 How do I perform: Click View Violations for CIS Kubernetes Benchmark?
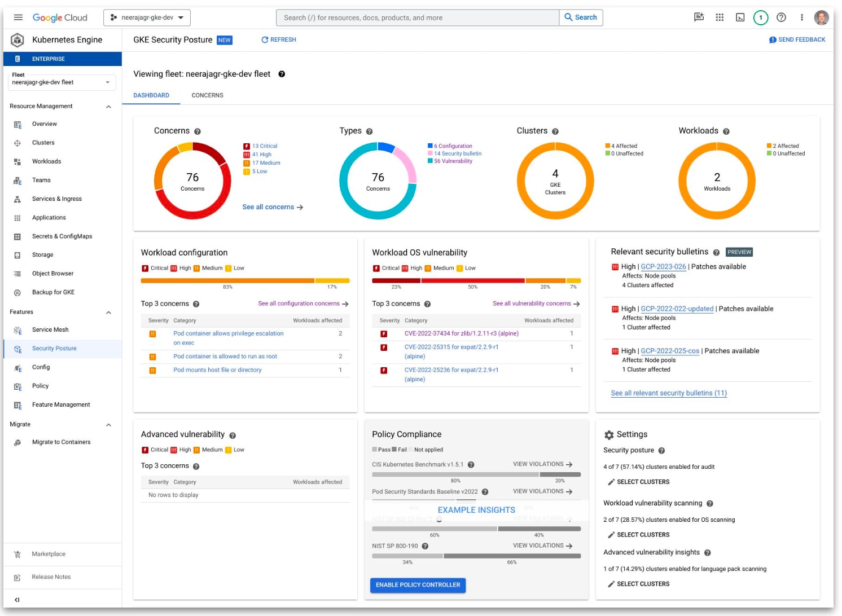(x=542, y=464)
